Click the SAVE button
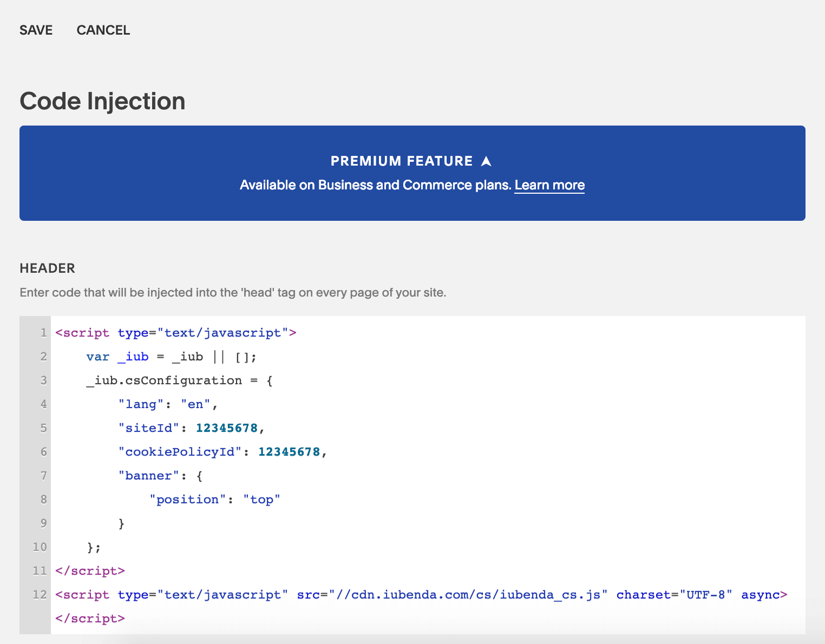The image size is (825, 644). tap(36, 30)
